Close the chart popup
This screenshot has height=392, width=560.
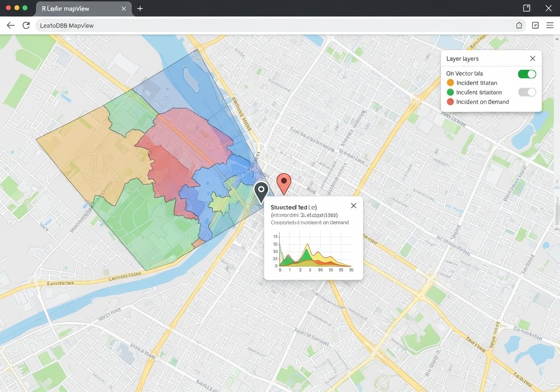click(x=353, y=206)
